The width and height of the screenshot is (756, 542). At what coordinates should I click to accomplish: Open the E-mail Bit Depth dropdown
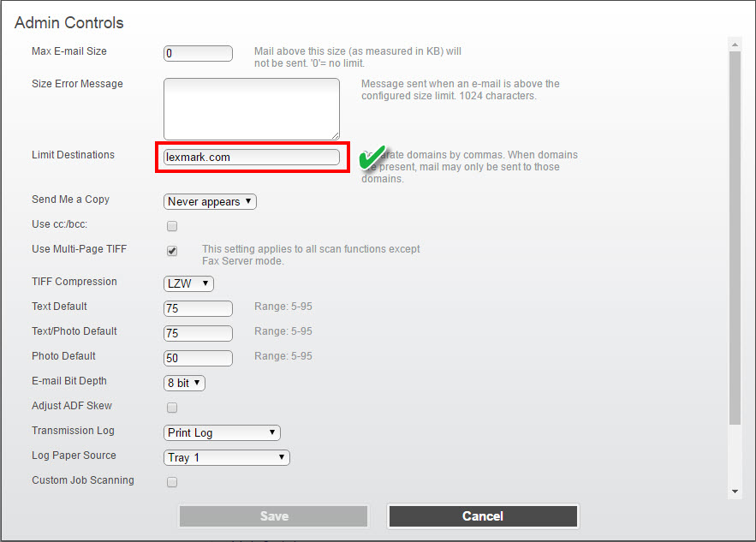point(183,384)
